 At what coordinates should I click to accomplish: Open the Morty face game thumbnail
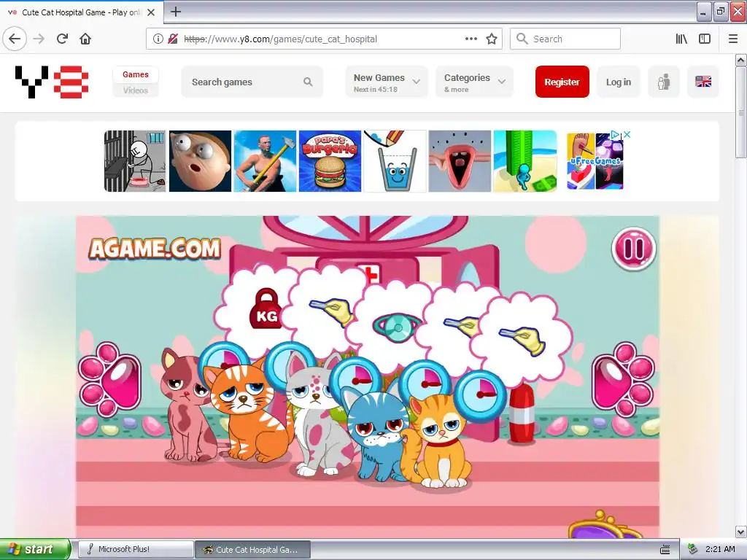coord(200,161)
